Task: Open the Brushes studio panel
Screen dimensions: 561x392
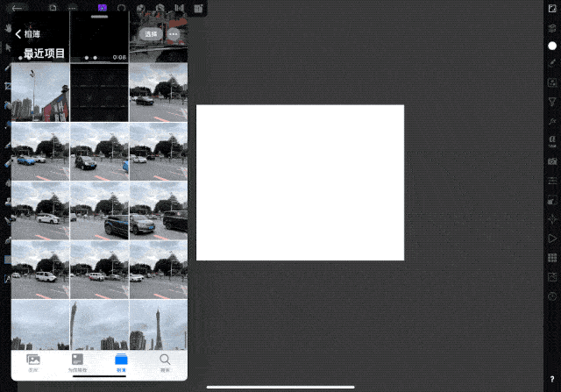Action: coord(552,64)
